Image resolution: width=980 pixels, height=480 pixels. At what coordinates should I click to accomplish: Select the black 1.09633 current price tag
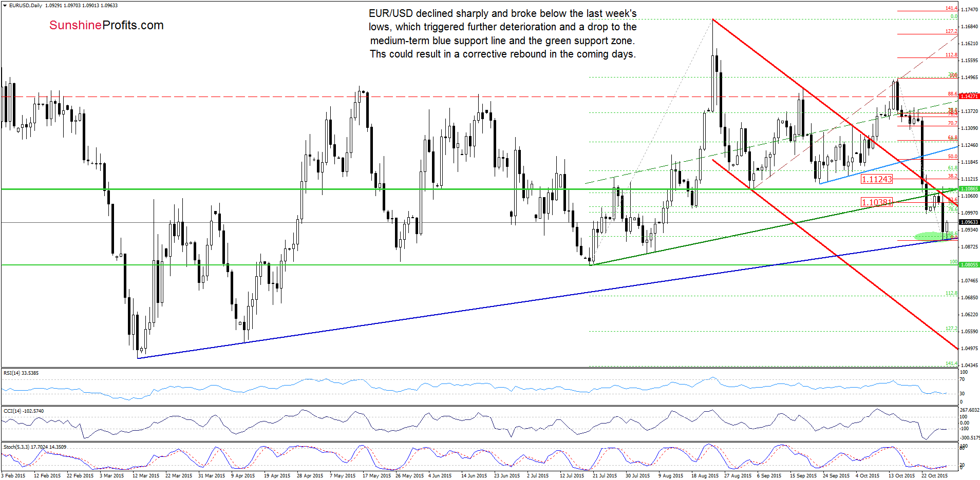[x=970, y=222]
